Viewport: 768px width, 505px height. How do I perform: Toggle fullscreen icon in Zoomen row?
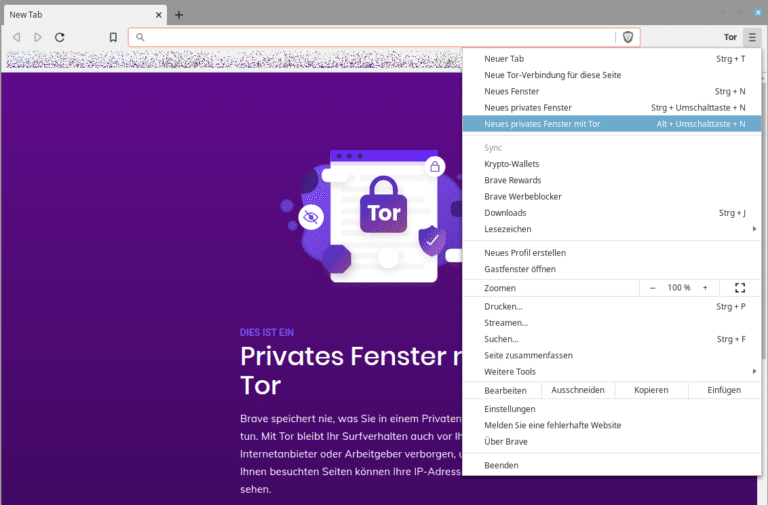tap(740, 288)
